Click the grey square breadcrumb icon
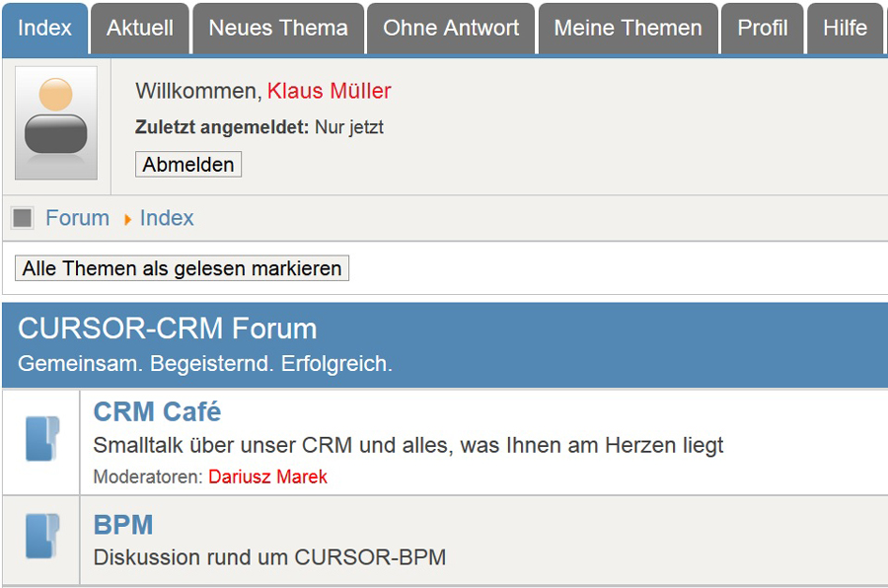The width and height of the screenshot is (888, 588). 23,218
